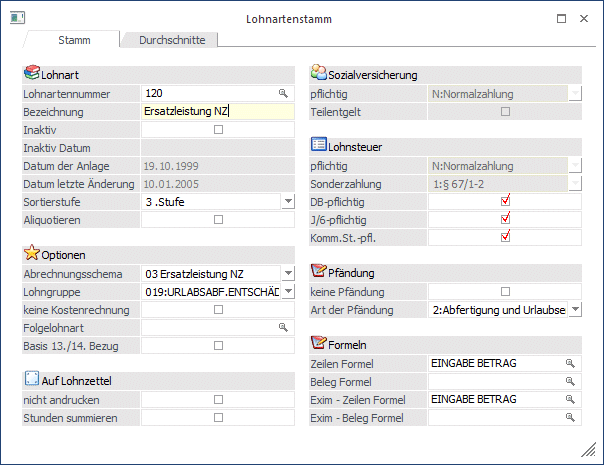The width and height of the screenshot is (604, 465).
Task: Open lookup for Folgelohnart field
Action: tap(283, 327)
